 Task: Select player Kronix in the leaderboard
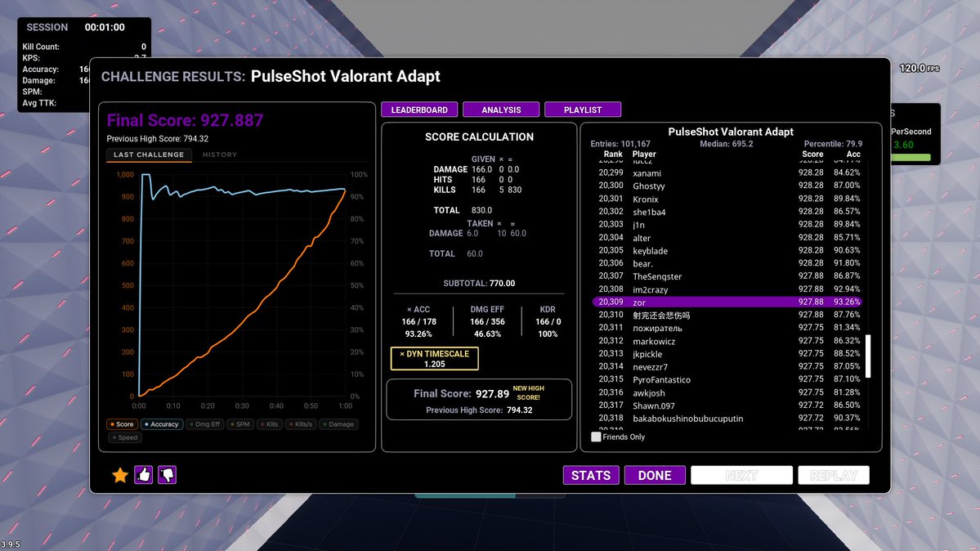point(727,199)
